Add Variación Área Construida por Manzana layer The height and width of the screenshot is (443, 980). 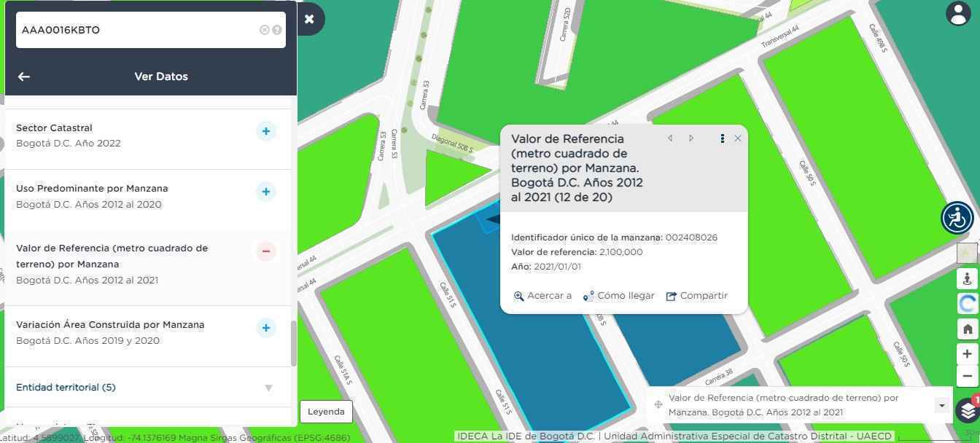pyautogui.click(x=266, y=328)
